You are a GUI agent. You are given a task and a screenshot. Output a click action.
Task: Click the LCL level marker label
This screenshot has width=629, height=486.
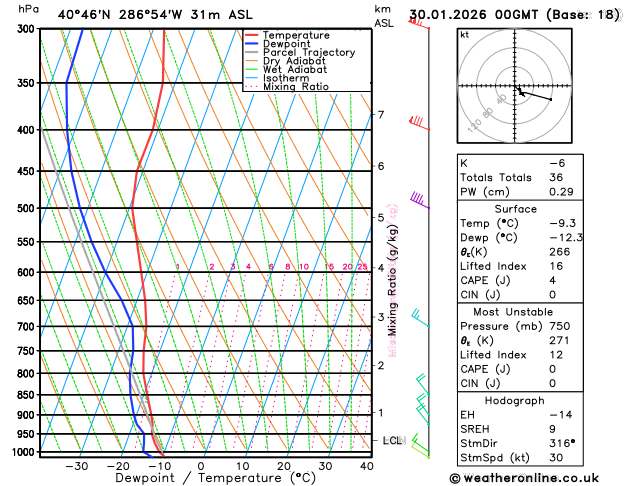point(392,440)
